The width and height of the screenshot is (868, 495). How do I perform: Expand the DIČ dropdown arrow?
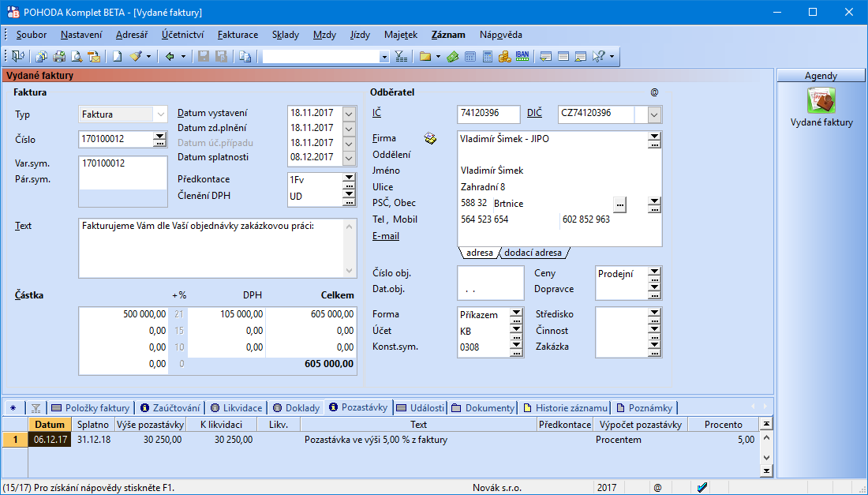tap(654, 114)
